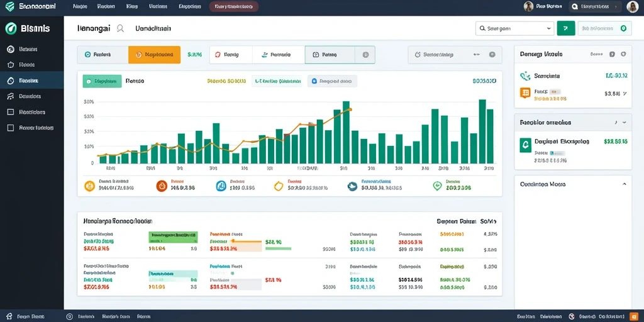The width and height of the screenshot is (644, 322).
Task: Click the chevron of the Select dropdown
Action: coord(548,29)
